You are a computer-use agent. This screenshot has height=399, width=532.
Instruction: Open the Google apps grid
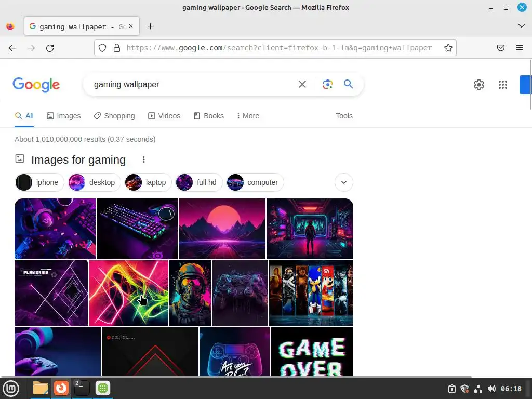pyautogui.click(x=503, y=85)
